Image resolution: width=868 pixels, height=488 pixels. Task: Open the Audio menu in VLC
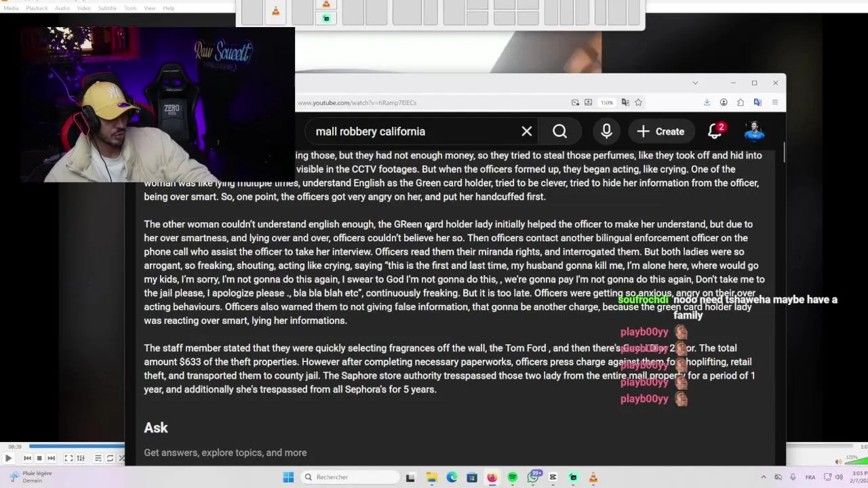click(x=62, y=8)
